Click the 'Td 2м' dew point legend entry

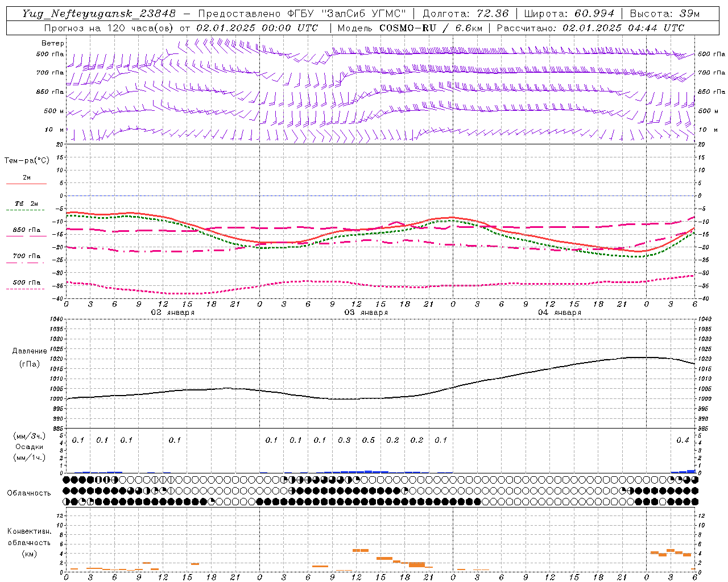26,203
